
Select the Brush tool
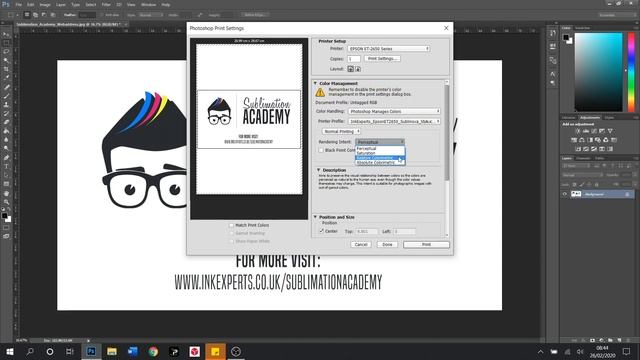[x=6, y=96]
